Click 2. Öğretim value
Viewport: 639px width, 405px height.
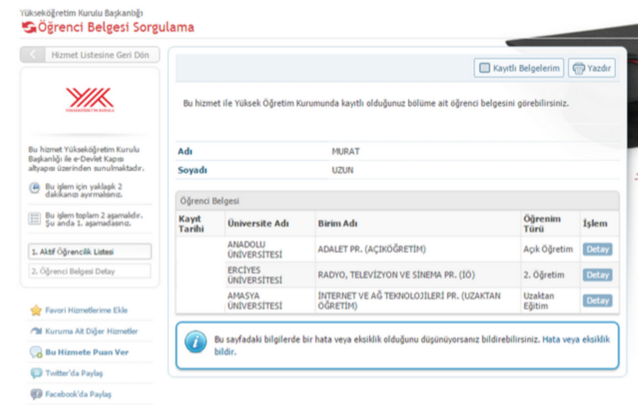[x=544, y=275]
